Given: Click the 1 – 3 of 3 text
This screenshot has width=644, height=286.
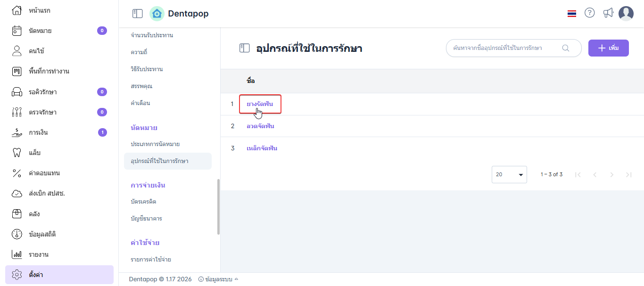Looking at the screenshot, I should pos(552,174).
